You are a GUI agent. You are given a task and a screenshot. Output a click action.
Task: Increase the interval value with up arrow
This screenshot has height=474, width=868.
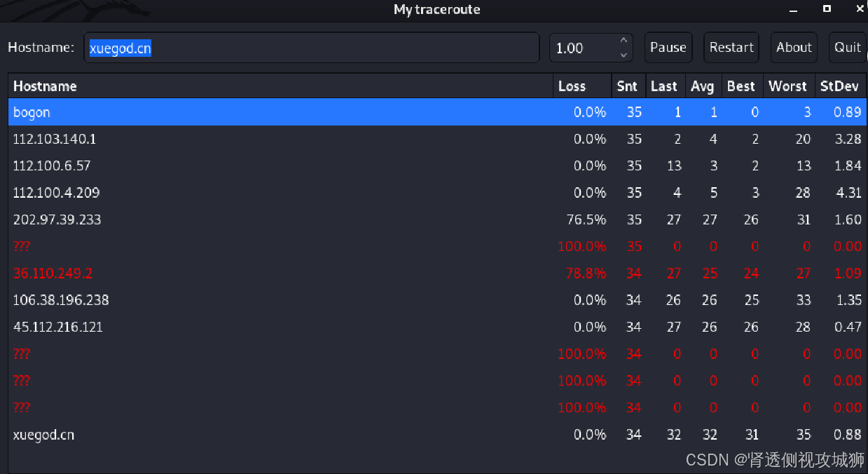click(624, 41)
